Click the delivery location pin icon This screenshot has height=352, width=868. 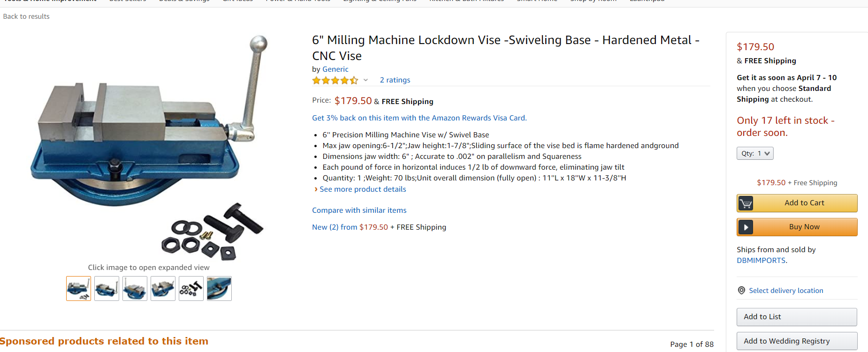tap(741, 291)
